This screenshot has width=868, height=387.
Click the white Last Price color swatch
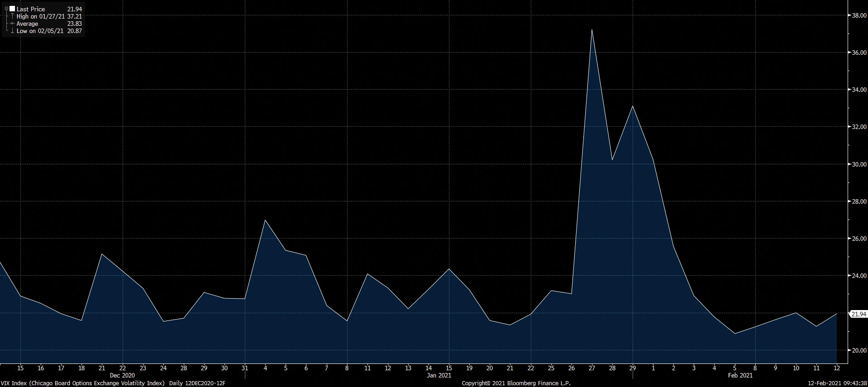tap(12, 9)
